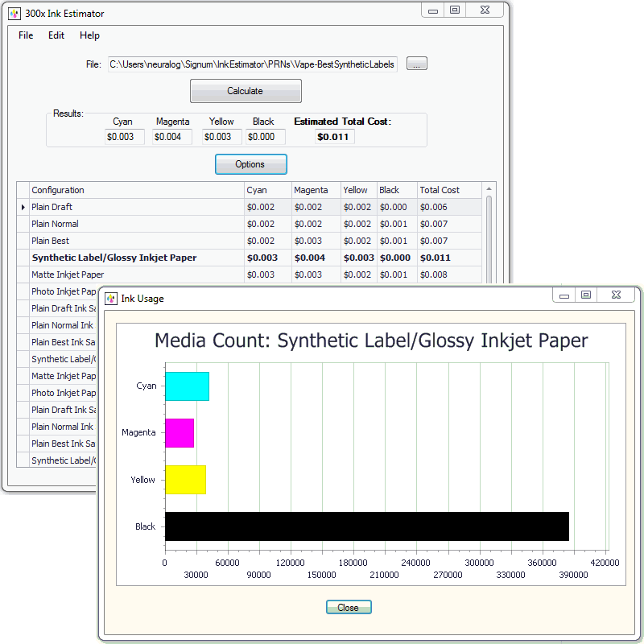
Task: Click the scroll up arrow of table
Action: (489, 190)
